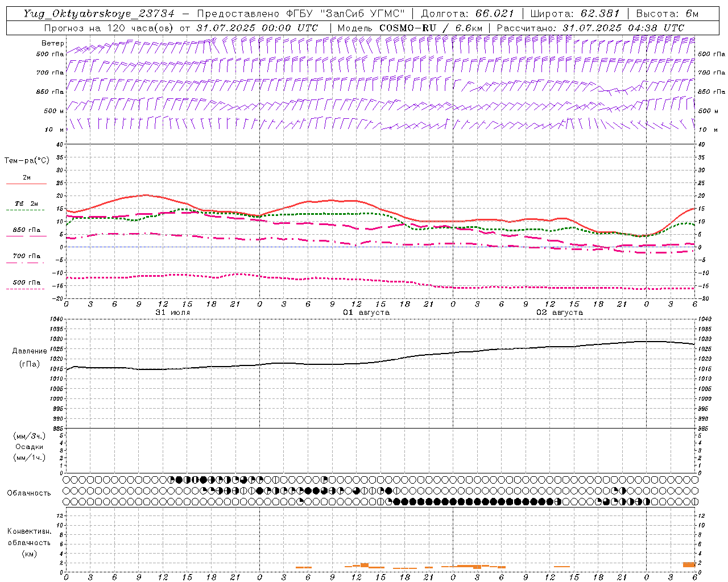Click the Тем-ра(°C) axis title

tap(27, 161)
